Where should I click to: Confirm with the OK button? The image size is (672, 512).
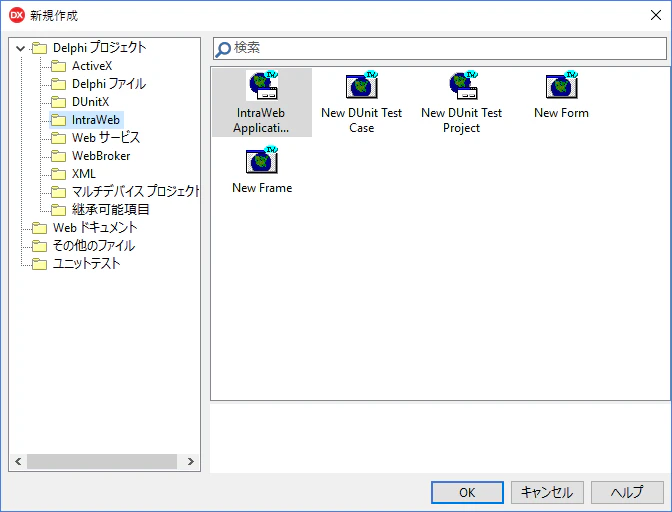tap(467, 493)
